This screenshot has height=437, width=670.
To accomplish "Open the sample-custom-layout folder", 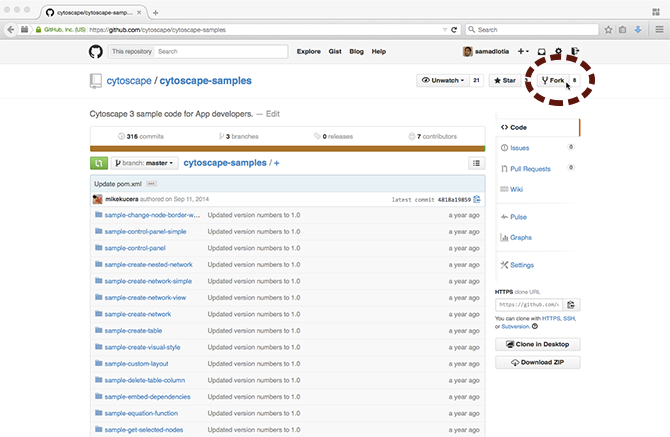I will (x=136, y=364).
